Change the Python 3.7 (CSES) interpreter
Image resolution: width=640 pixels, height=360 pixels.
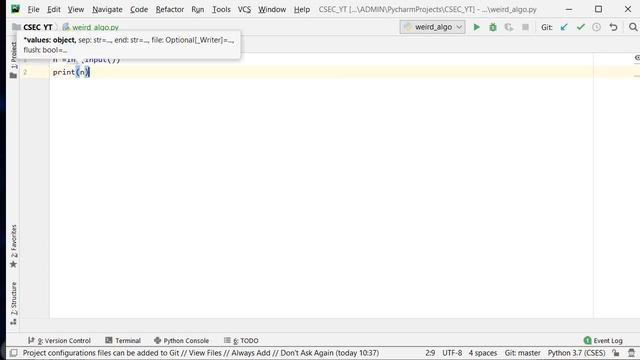point(576,353)
